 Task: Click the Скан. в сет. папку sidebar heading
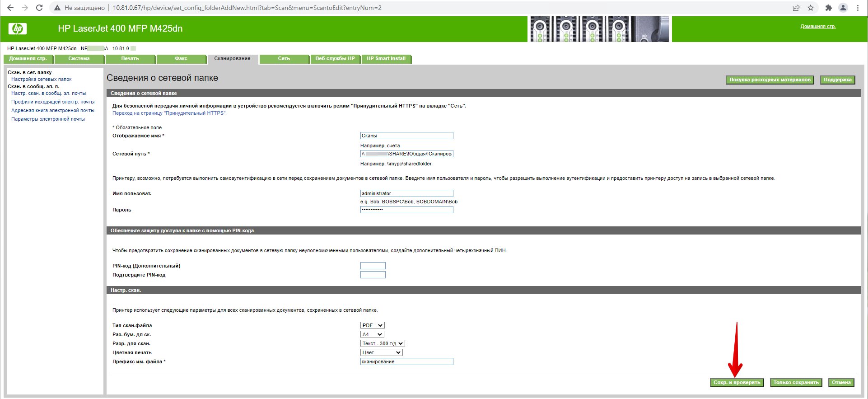30,72
